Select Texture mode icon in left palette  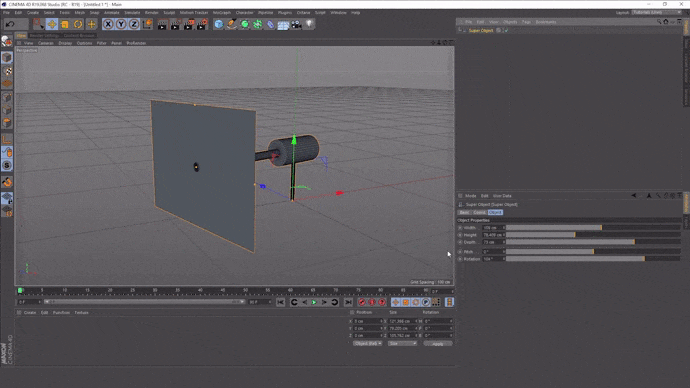[x=7, y=70]
